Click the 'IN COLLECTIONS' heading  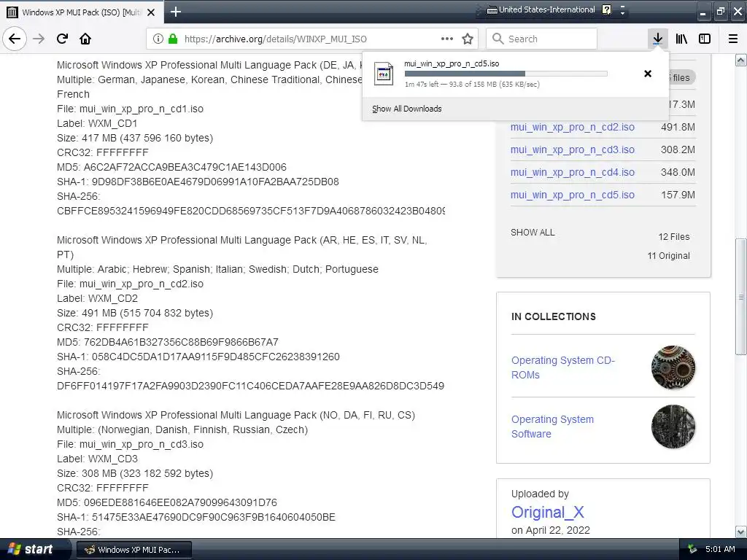[554, 316]
